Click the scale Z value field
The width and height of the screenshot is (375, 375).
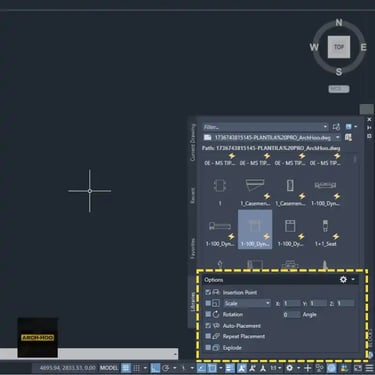coord(345,303)
